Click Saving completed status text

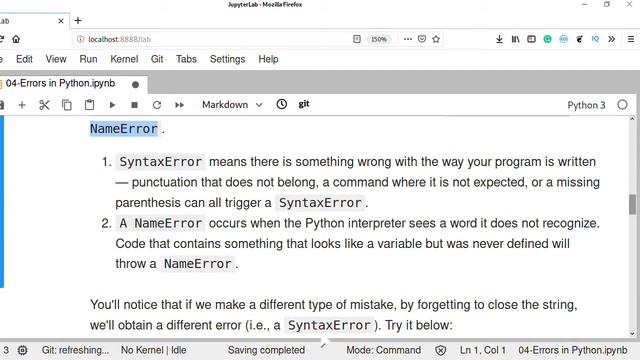tap(266, 350)
